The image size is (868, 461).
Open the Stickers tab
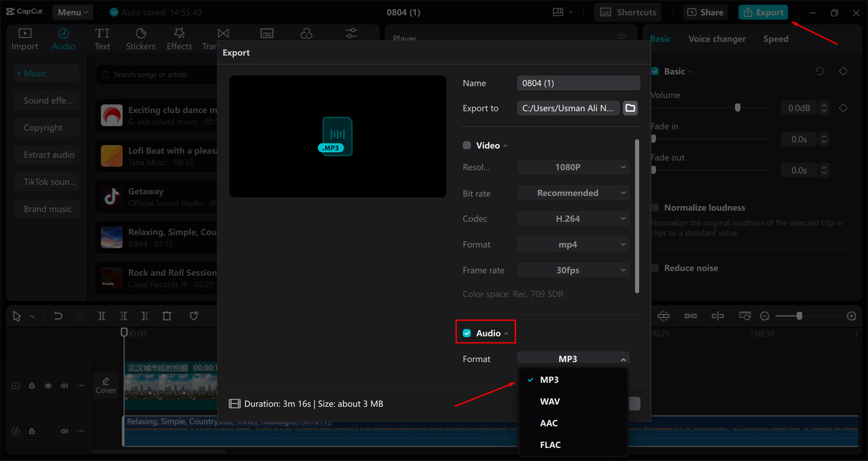[140, 39]
